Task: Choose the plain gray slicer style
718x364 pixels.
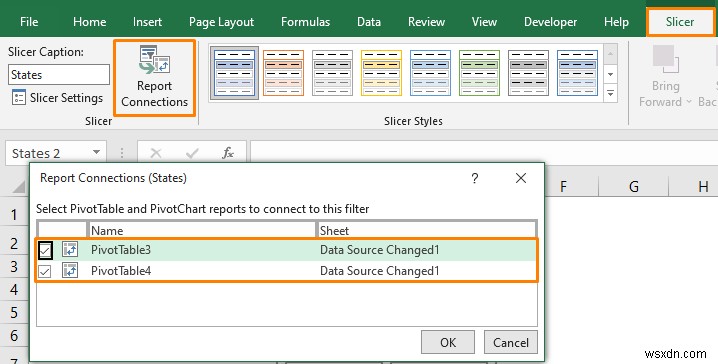Action: coord(332,73)
